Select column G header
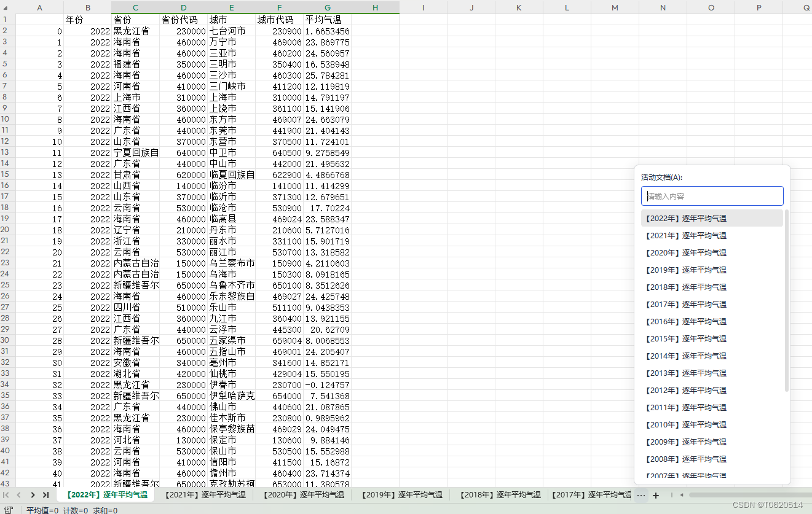812x514 pixels. [x=327, y=7]
